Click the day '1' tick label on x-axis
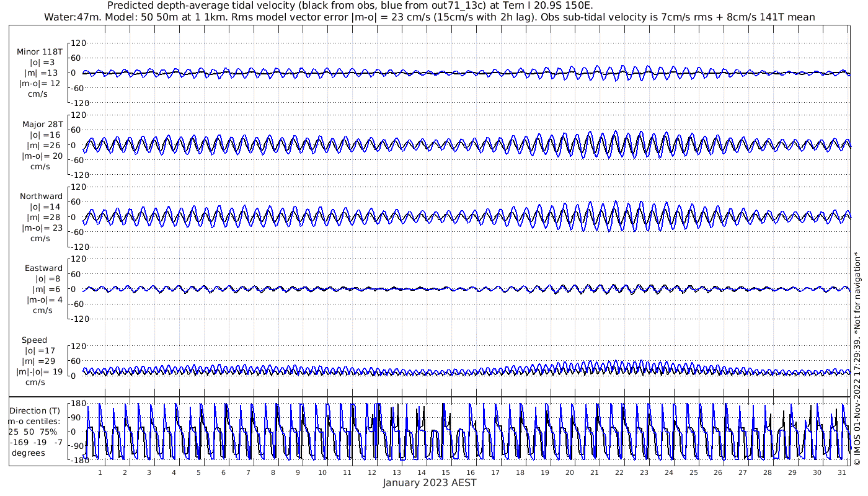The image size is (868, 496). 100,472
